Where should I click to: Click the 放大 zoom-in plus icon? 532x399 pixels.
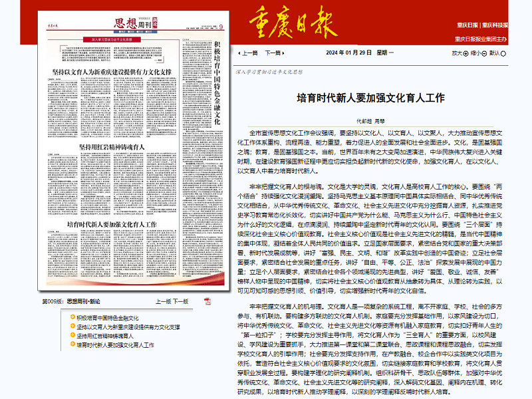(466, 54)
